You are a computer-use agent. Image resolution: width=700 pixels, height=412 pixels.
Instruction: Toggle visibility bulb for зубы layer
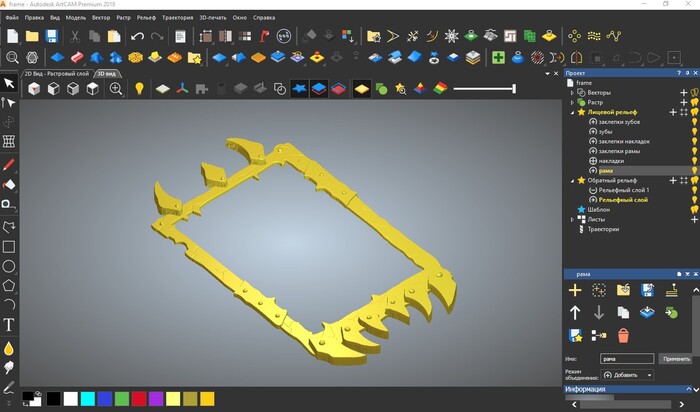click(694, 132)
